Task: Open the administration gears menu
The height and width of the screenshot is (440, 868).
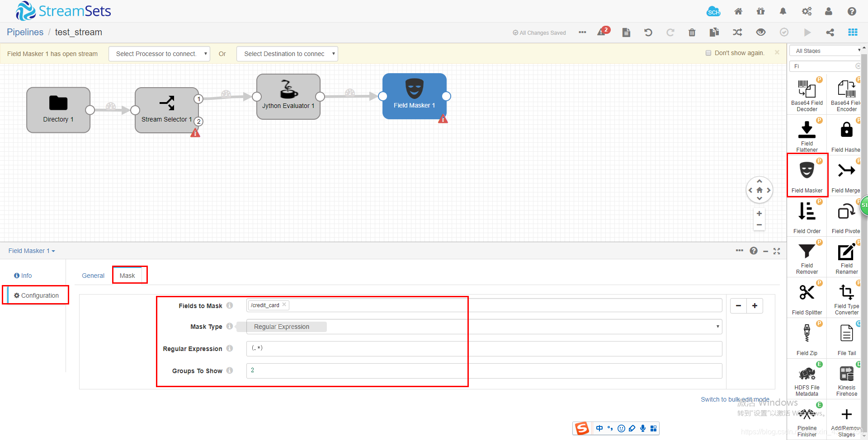Action: [807, 11]
